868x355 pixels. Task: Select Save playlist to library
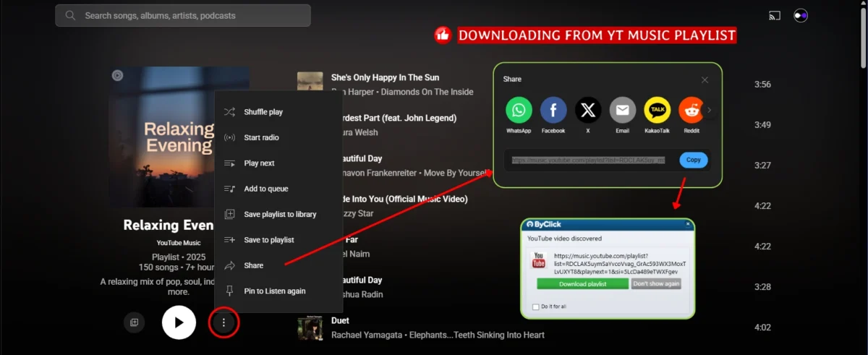click(x=278, y=214)
